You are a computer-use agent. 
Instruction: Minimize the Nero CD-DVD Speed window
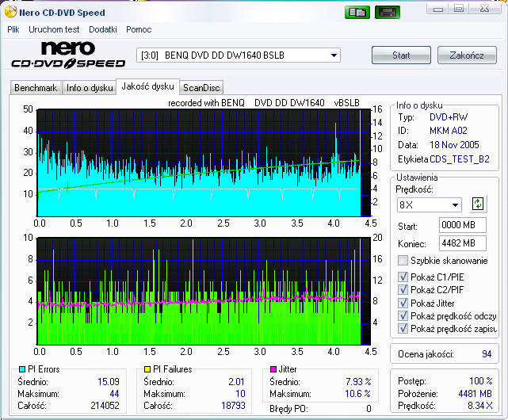point(438,9)
